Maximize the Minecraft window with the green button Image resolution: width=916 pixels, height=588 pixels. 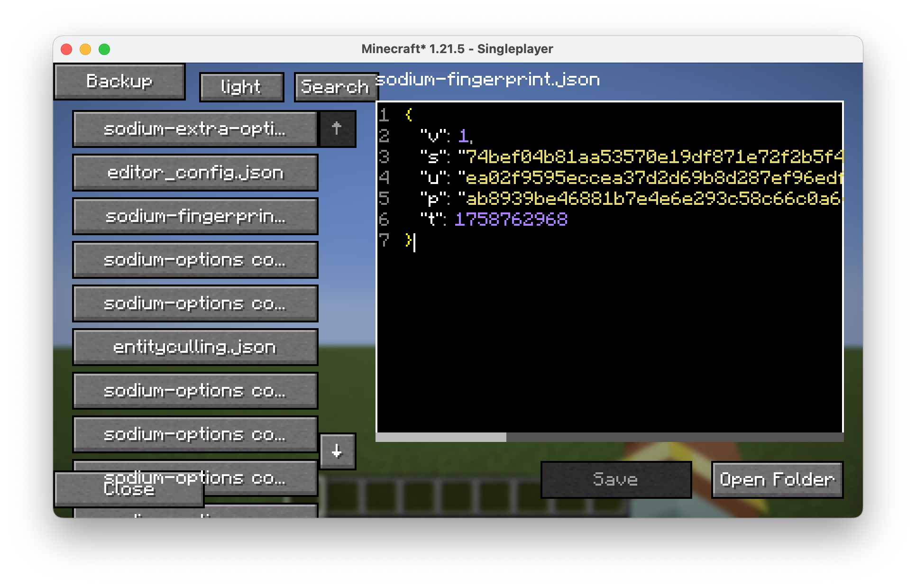(x=104, y=49)
